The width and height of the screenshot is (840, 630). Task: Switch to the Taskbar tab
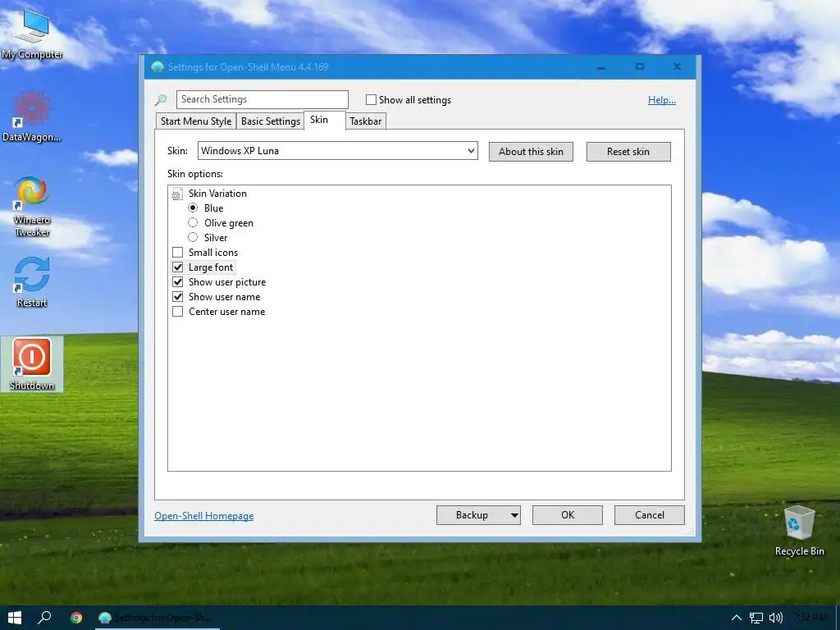point(366,121)
